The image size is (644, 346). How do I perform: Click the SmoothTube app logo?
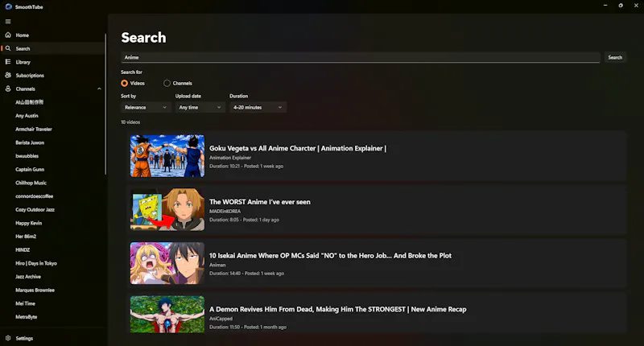click(8, 6)
